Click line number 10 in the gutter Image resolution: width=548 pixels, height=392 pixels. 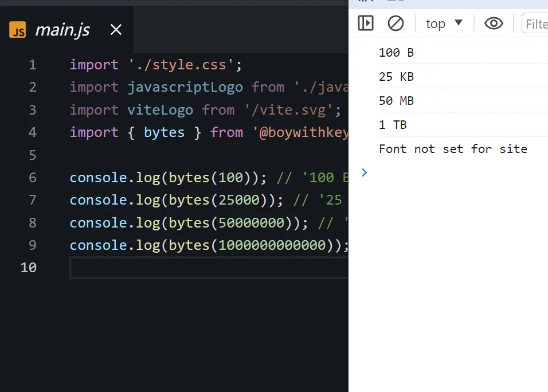[x=29, y=268]
